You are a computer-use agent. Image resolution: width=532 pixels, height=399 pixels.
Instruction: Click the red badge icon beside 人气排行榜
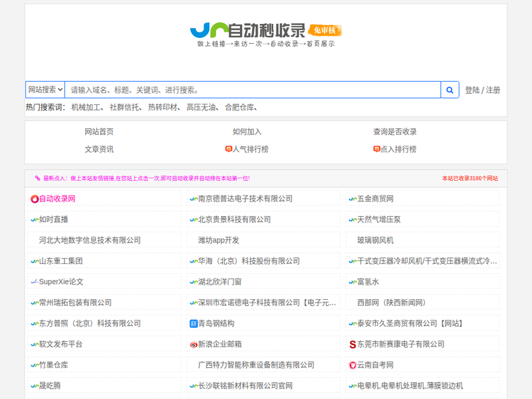(x=228, y=149)
